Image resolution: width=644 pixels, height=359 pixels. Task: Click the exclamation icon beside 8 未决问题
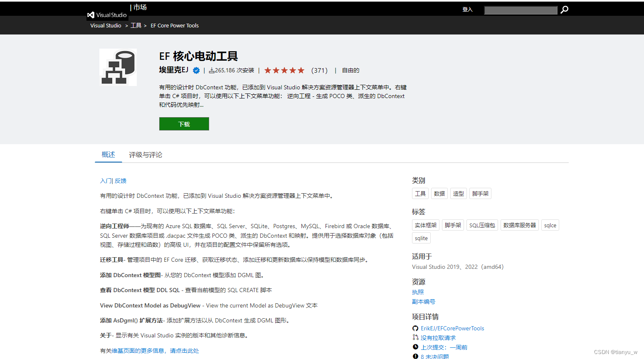click(x=415, y=356)
